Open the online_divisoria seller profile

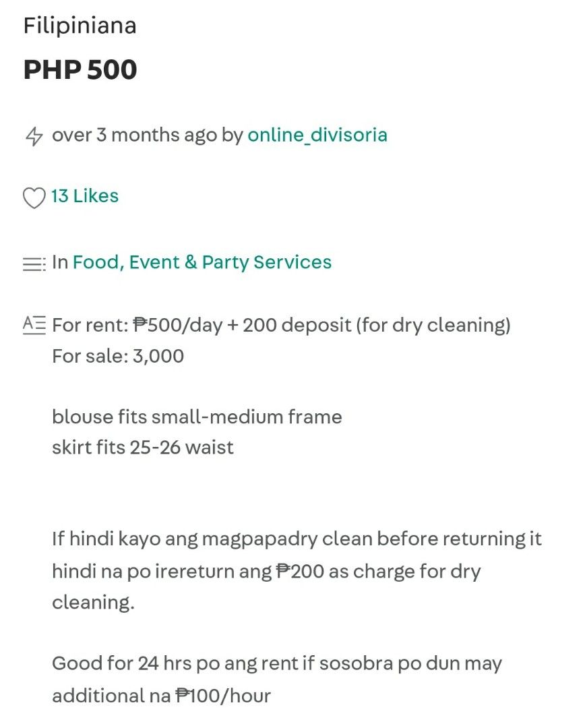coord(317,135)
